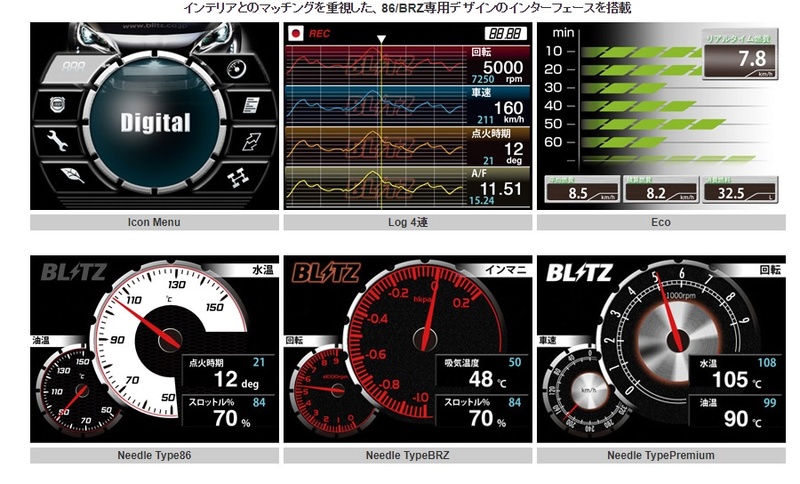Click the white BLITZ logo on TypePremium

(579, 272)
